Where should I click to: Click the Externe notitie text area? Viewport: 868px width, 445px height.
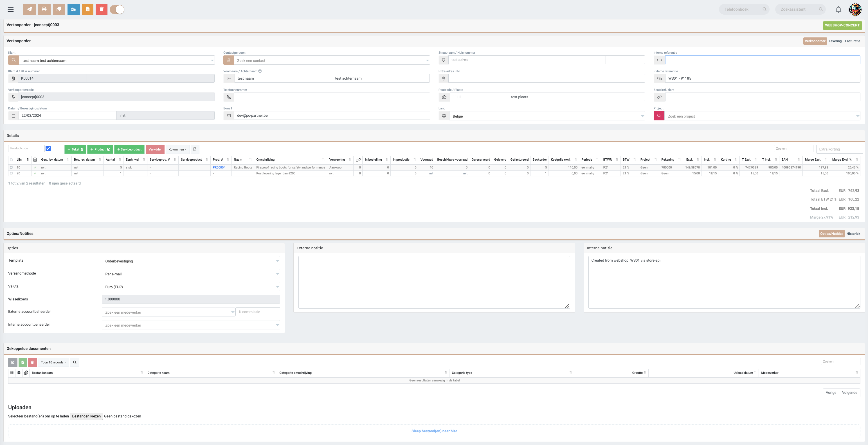[x=434, y=282]
